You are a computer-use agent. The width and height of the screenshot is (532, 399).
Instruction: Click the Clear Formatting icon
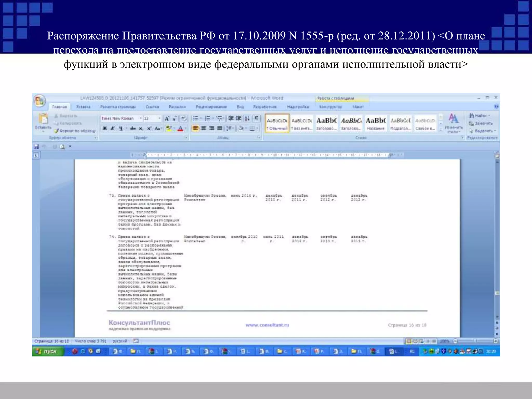click(x=184, y=119)
